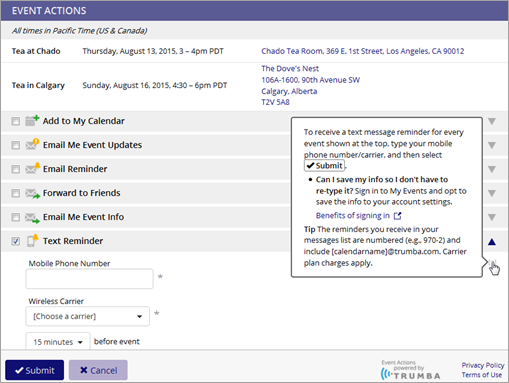The width and height of the screenshot is (509, 383).
Task: Click the Email Me Event Updates label
Action: 92,145
